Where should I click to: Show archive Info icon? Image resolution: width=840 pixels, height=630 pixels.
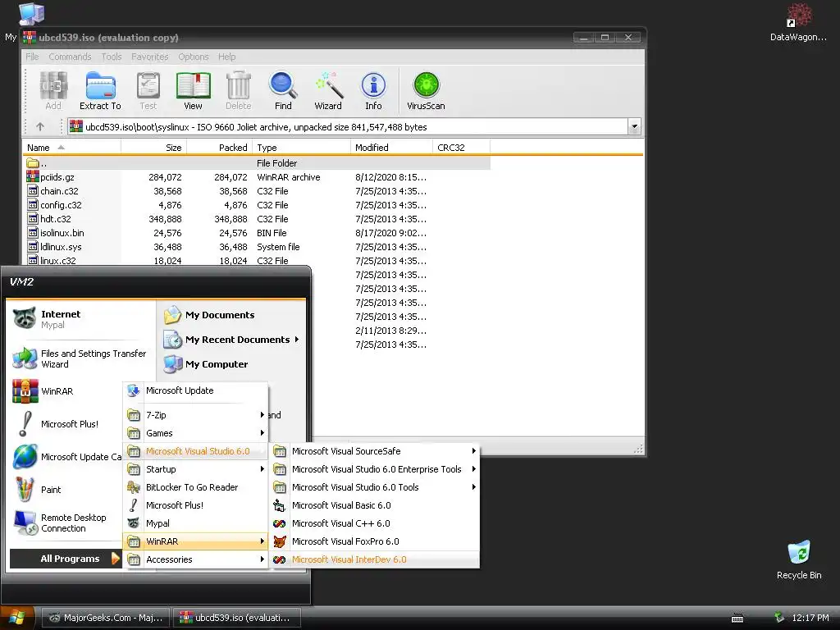[373, 90]
